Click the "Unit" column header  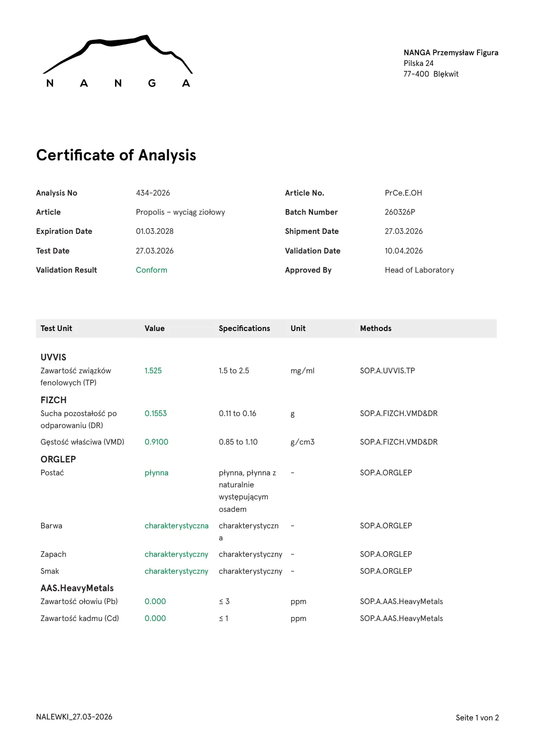(298, 328)
